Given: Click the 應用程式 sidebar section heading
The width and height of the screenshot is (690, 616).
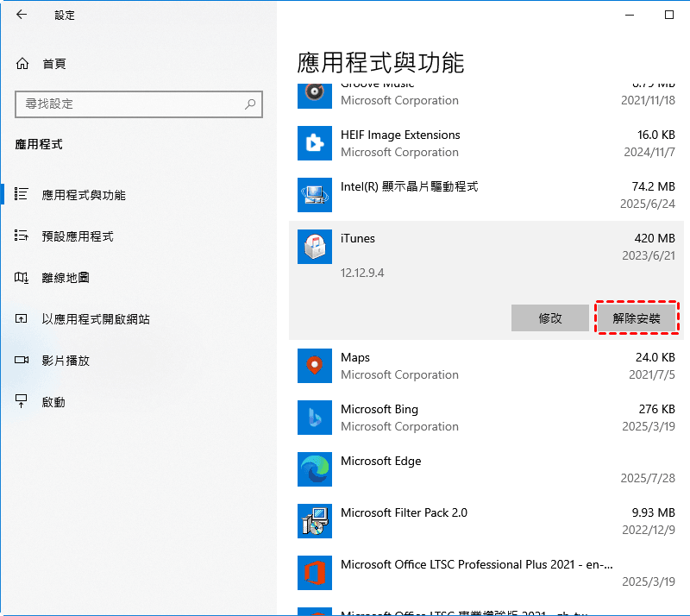Looking at the screenshot, I should [x=39, y=144].
